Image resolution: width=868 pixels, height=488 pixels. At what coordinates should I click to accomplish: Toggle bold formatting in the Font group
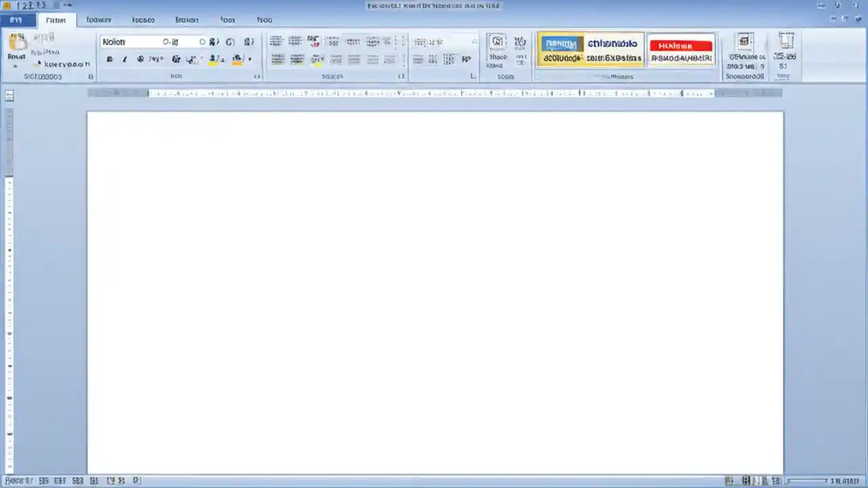coord(109,59)
